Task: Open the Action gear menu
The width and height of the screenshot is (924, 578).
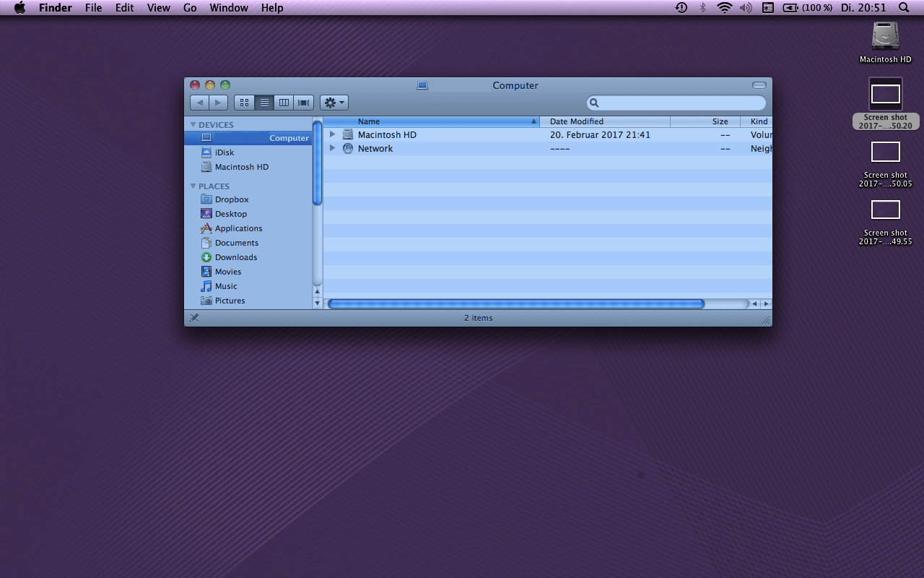Action: pos(334,102)
